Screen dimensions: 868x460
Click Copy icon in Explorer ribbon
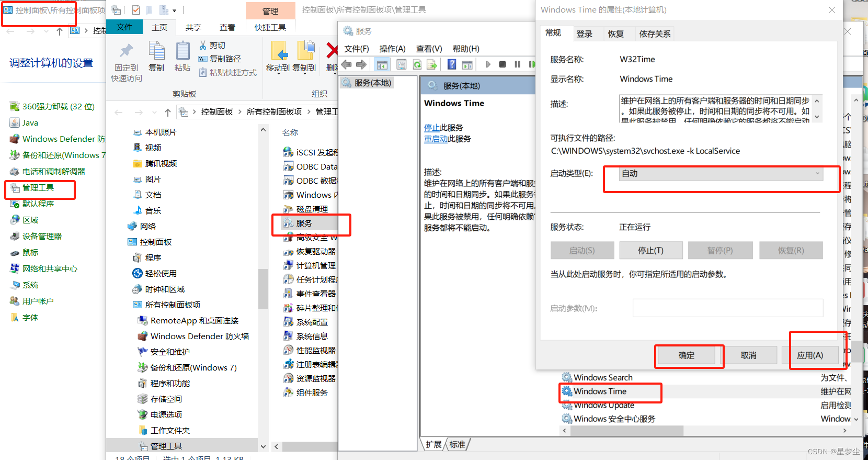[x=156, y=51]
